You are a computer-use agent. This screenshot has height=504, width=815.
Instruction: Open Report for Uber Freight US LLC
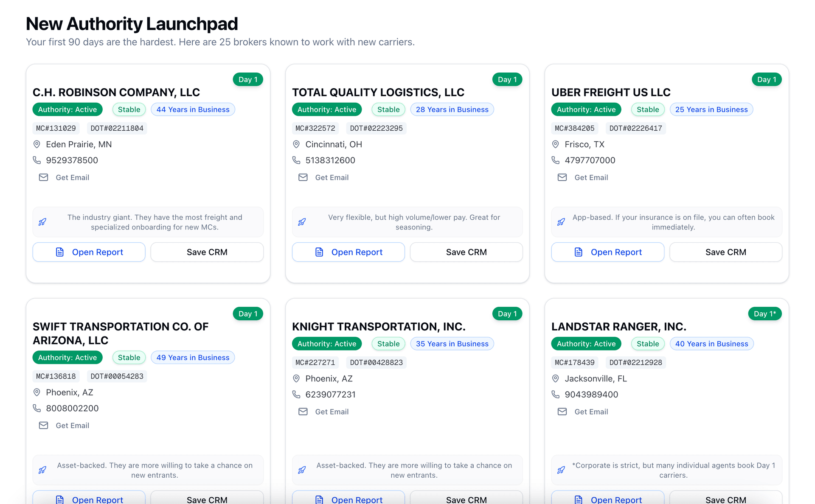(607, 252)
